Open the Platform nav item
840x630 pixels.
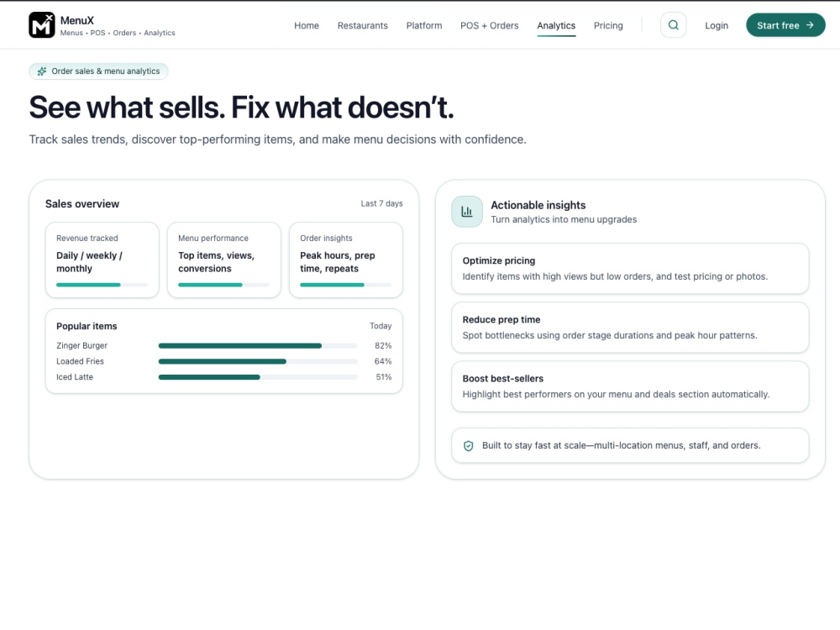[x=424, y=26]
